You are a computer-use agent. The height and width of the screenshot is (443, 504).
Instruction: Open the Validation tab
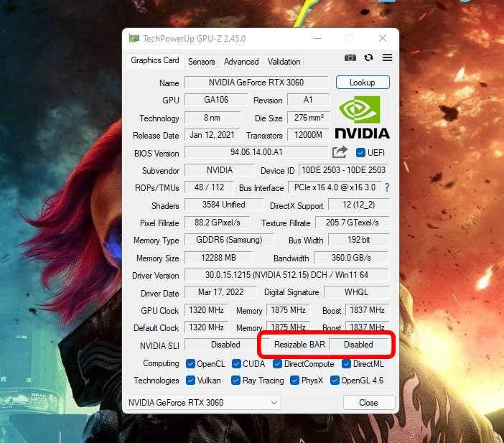284,62
